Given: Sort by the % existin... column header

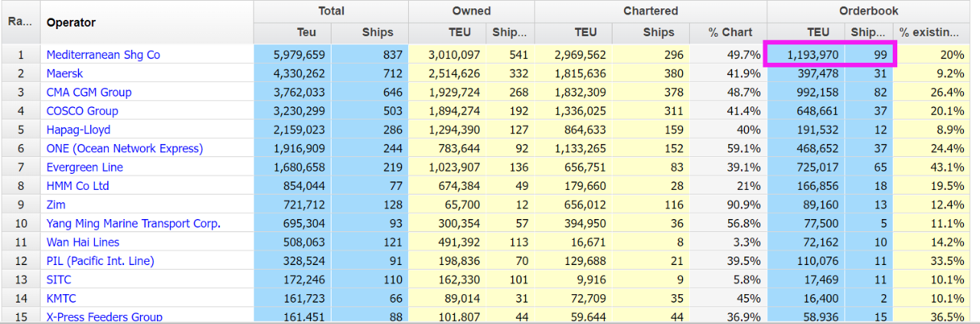Looking at the screenshot, I should coord(929,32).
